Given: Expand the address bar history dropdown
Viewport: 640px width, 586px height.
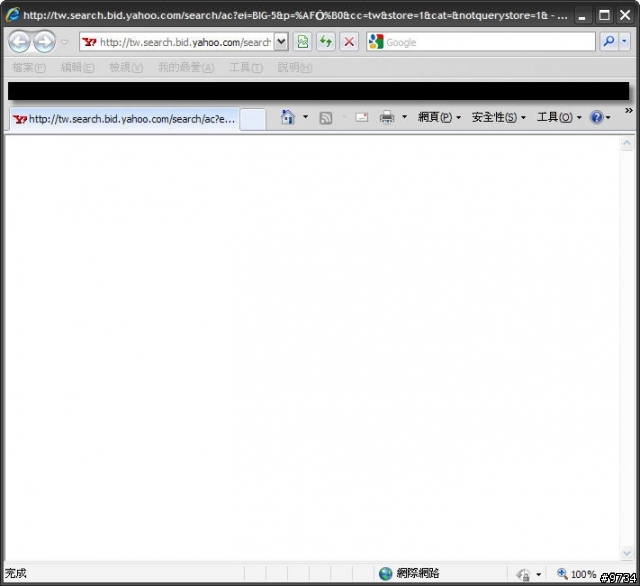Looking at the screenshot, I should 281,42.
